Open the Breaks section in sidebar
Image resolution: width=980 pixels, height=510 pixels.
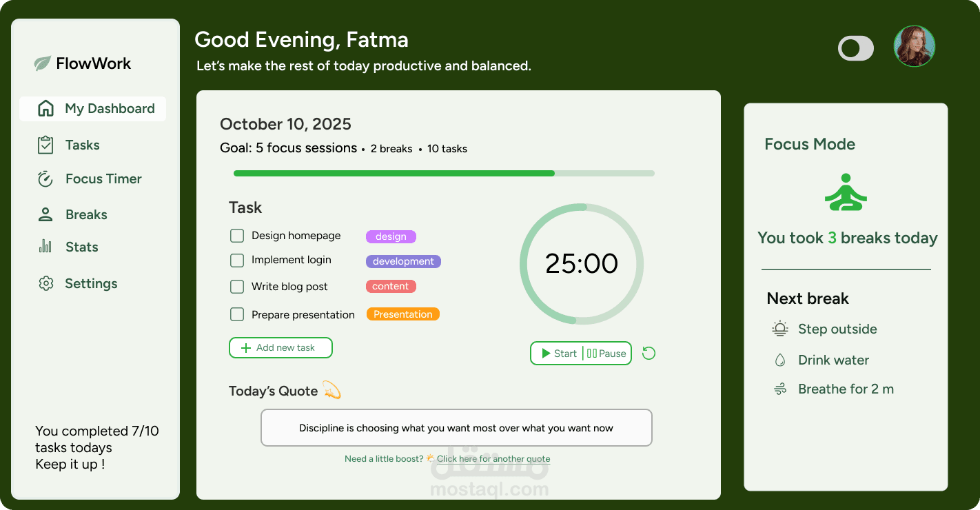pyautogui.click(x=86, y=215)
